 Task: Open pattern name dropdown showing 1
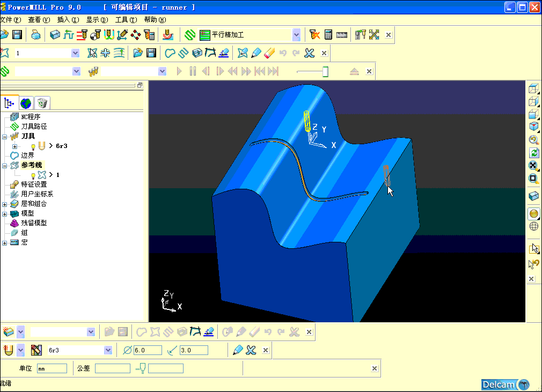(x=75, y=53)
